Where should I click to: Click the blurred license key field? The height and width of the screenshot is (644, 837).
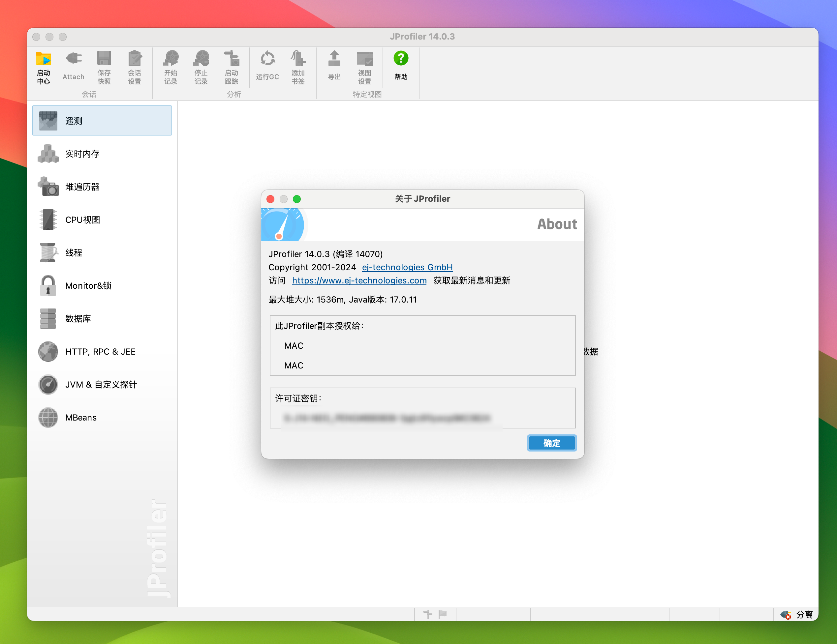point(387,418)
